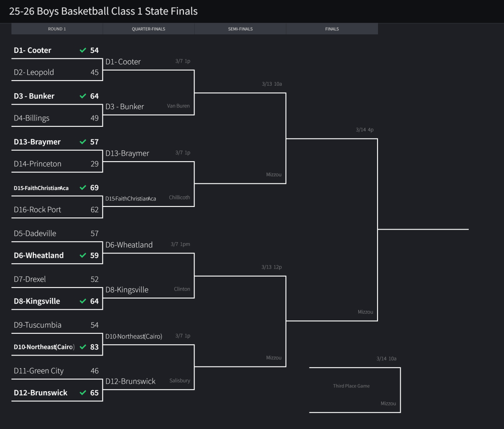Image resolution: width=504 pixels, height=429 pixels.
Task: Click the page title 25-26 Boys Basketball Class 1 State Finals
Action: pos(103,11)
